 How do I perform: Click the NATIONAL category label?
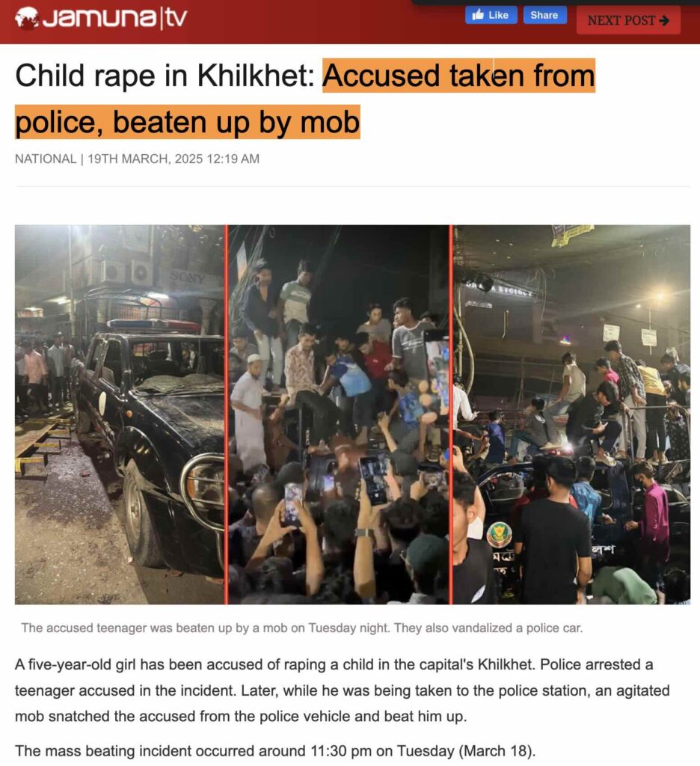[x=46, y=159]
